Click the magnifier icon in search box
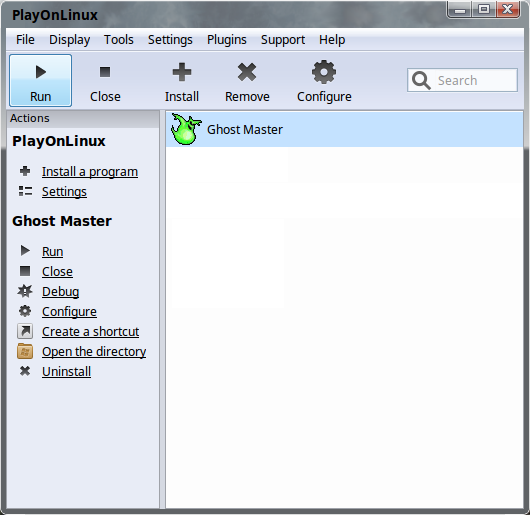 (421, 80)
